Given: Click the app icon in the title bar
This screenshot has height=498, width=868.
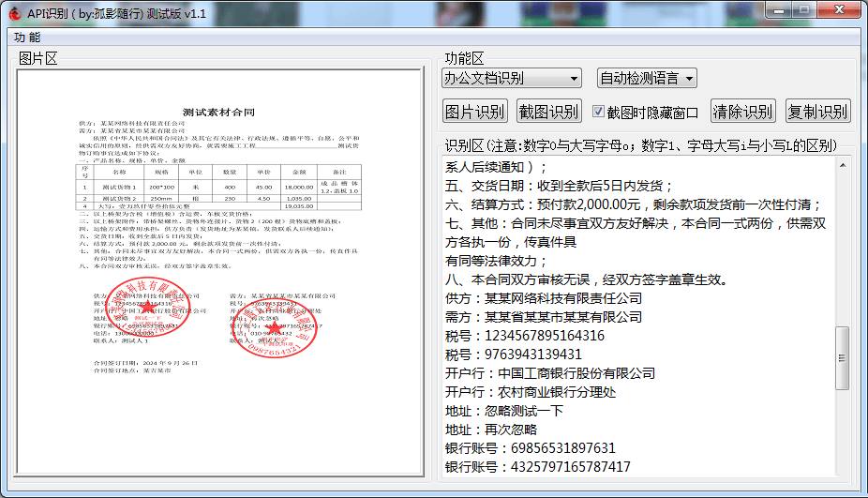Looking at the screenshot, I should 14,12.
